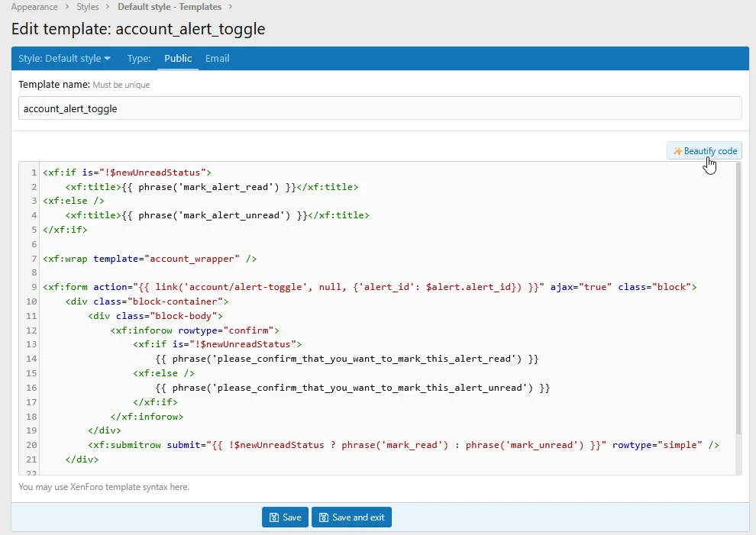
Task: Click line number 1 in the editor gutter
Action: click(x=34, y=172)
